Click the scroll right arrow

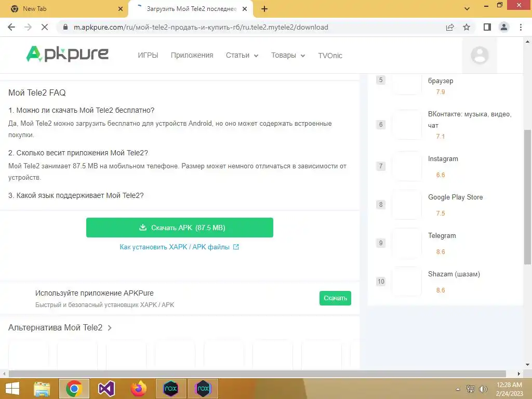point(519,374)
